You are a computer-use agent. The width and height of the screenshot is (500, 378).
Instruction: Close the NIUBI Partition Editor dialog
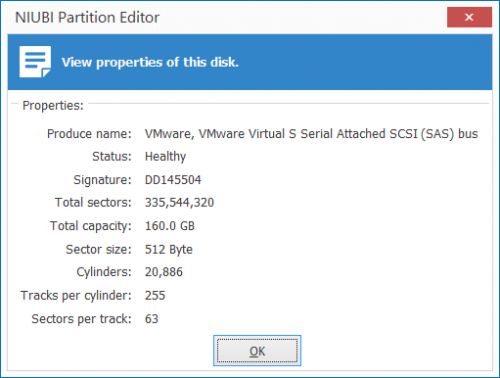[469, 17]
